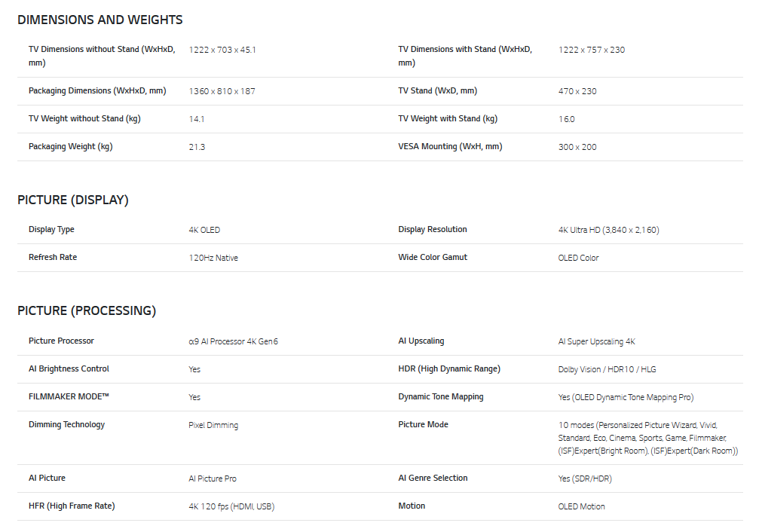The width and height of the screenshot is (759, 532).
Task: Select the 300 x 200 VESA value
Action: (577, 147)
